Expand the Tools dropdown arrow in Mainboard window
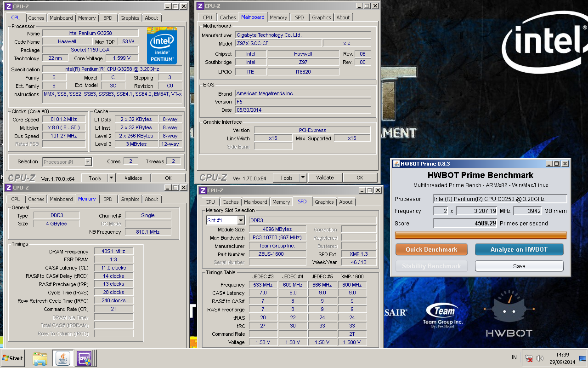Viewport: 588px width, 368px height. click(302, 178)
